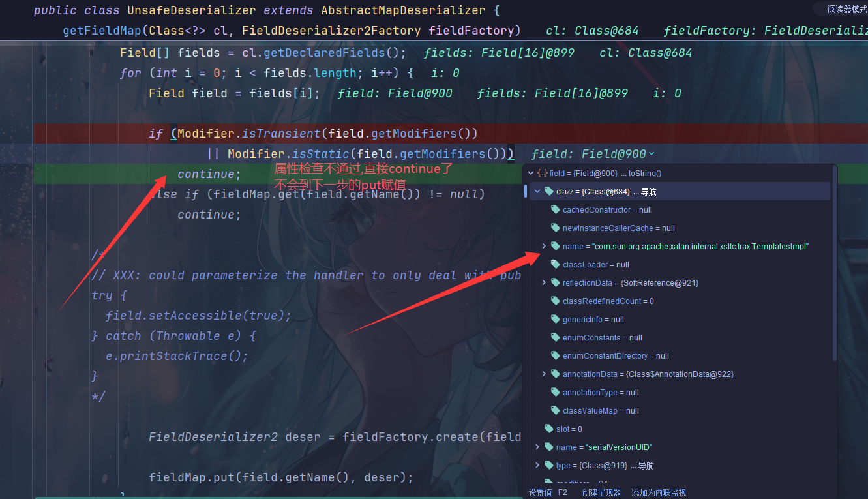Expand the reflectionData SoftReference@921 node
Image resolution: width=868 pixels, height=499 pixels.
pos(545,283)
